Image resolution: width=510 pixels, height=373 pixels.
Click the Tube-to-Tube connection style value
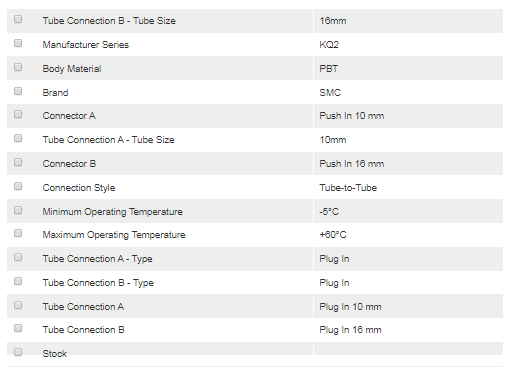tap(348, 188)
